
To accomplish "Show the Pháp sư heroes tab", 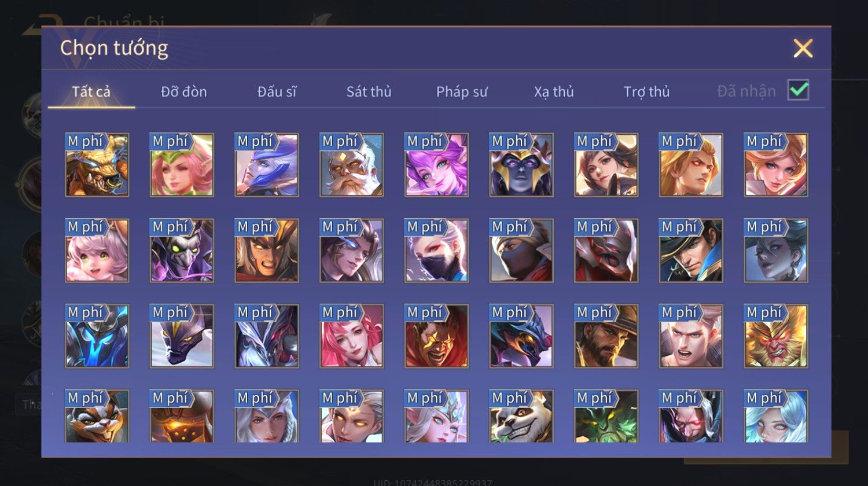I will [461, 91].
